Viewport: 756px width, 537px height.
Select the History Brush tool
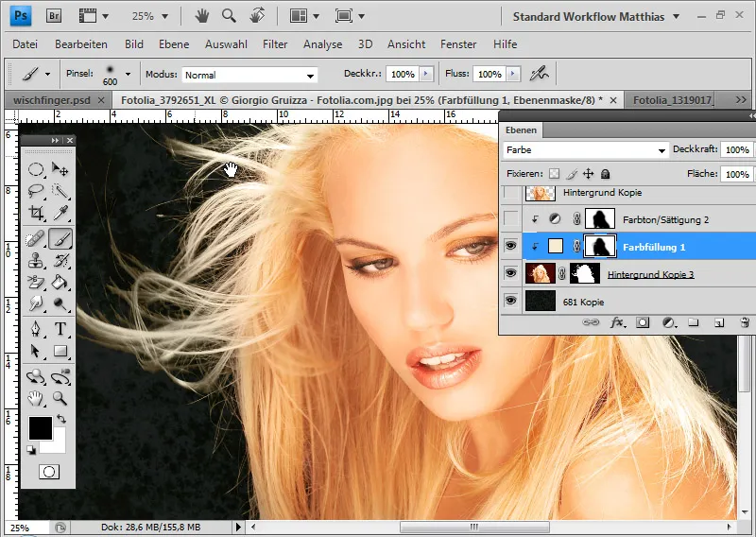(60, 261)
